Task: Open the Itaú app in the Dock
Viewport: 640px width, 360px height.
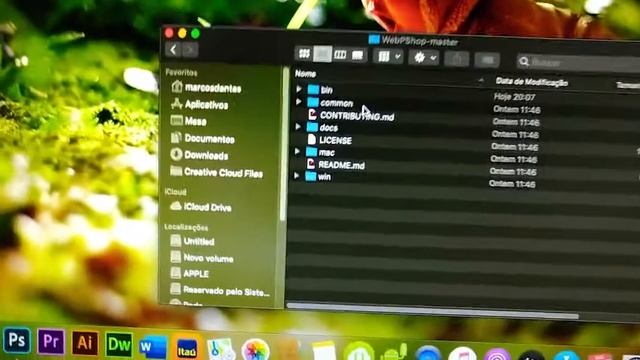Action: 187,348
